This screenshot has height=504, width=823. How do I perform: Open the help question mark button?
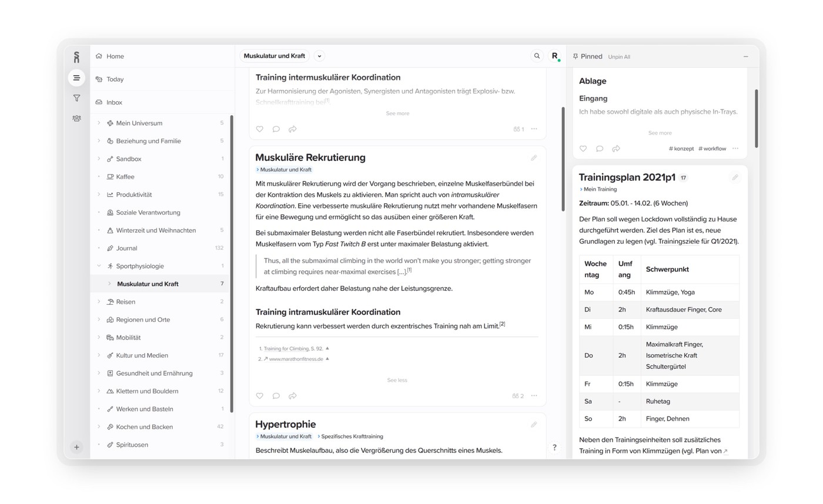coord(554,447)
